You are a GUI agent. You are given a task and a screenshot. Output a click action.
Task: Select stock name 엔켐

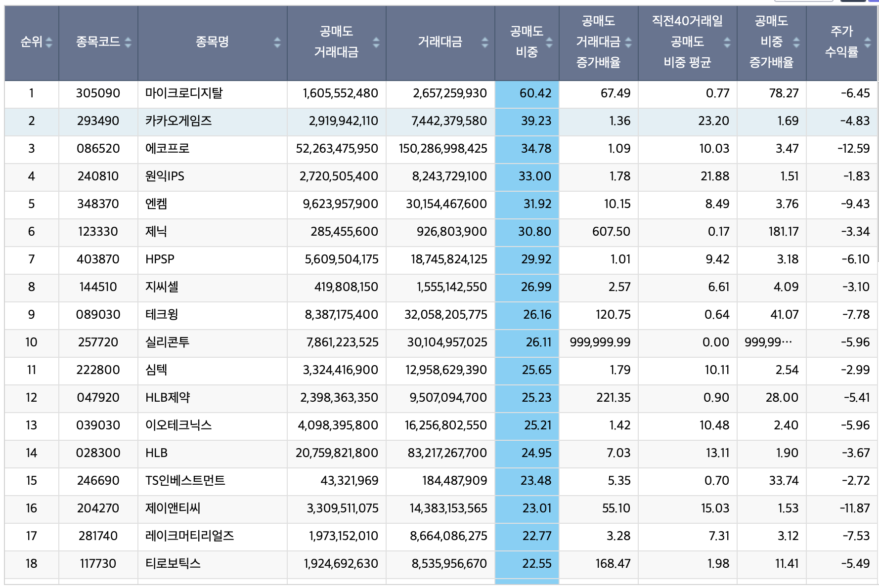point(156,204)
